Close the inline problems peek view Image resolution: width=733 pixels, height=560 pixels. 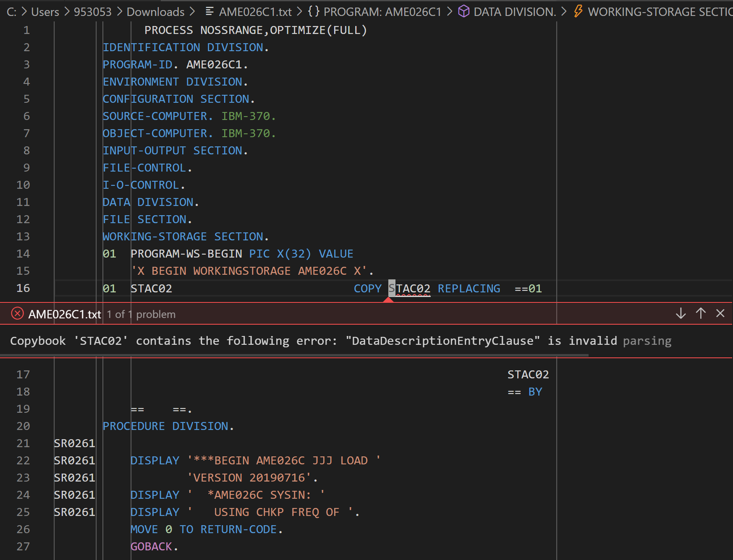coord(720,313)
